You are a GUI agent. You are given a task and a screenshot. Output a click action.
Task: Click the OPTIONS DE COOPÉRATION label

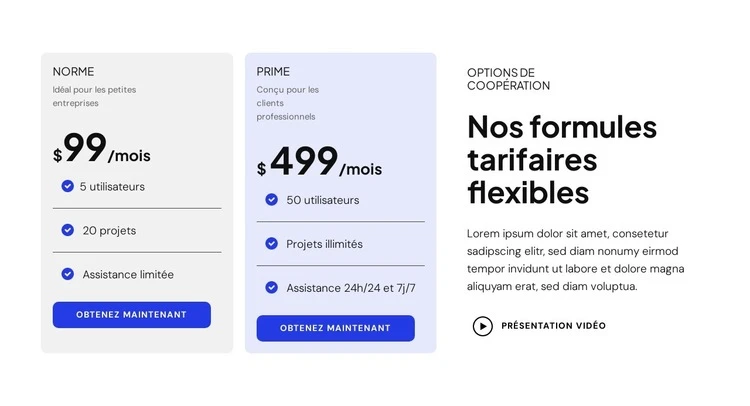pyautogui.click(x=508, y=79)
